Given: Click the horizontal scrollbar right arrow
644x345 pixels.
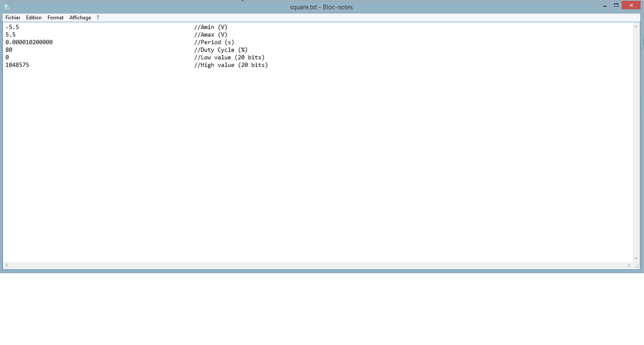Looking at the screenshot, I should click(x=629, y=266).
